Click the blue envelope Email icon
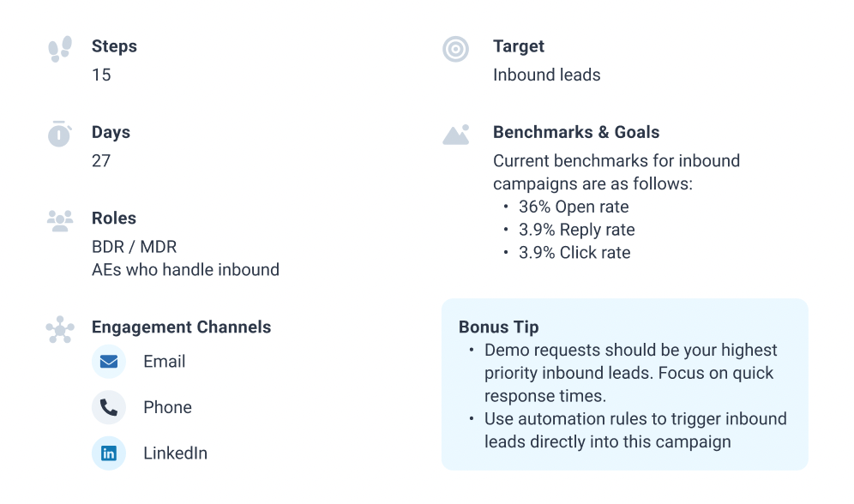This screenshot has height=504, width=854. pyautogui.click(x=109, y=362)
